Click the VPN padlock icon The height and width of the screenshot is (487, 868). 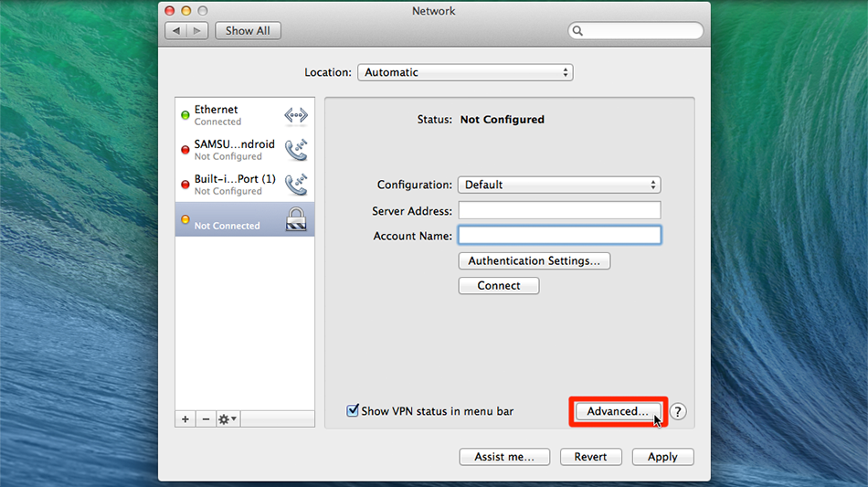point(295,219)
